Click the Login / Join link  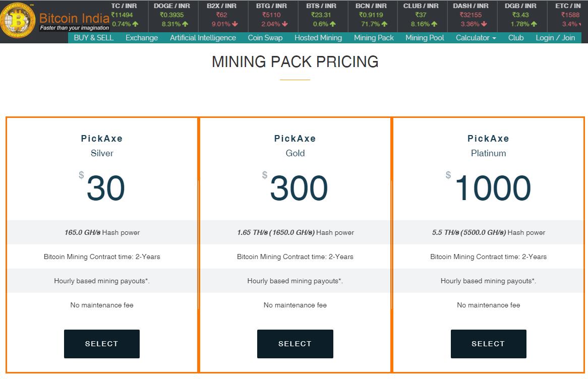pyautogui.click(x=555, y=38)
